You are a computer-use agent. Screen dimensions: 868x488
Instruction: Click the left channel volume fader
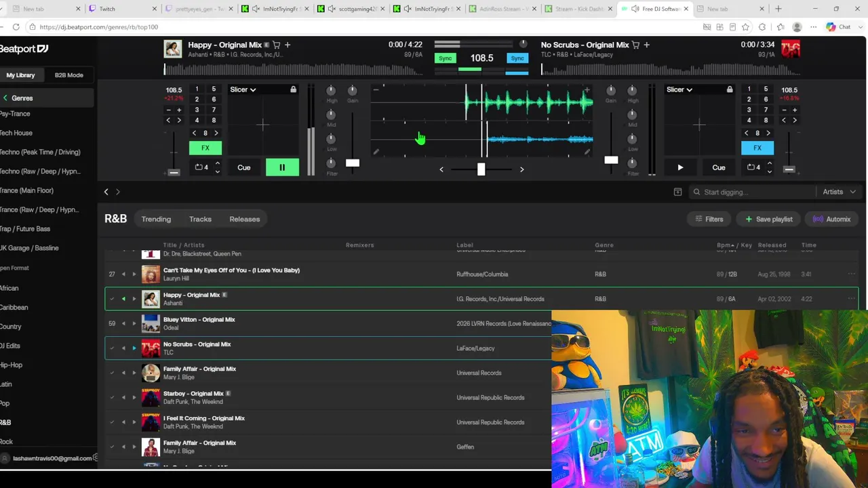click(x=353, y=163)
